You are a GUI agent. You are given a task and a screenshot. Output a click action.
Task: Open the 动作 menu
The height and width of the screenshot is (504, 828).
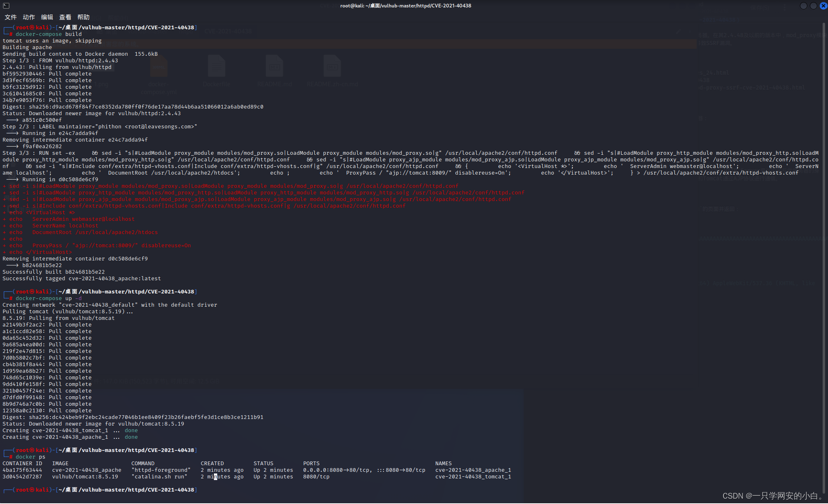(28, 17)
